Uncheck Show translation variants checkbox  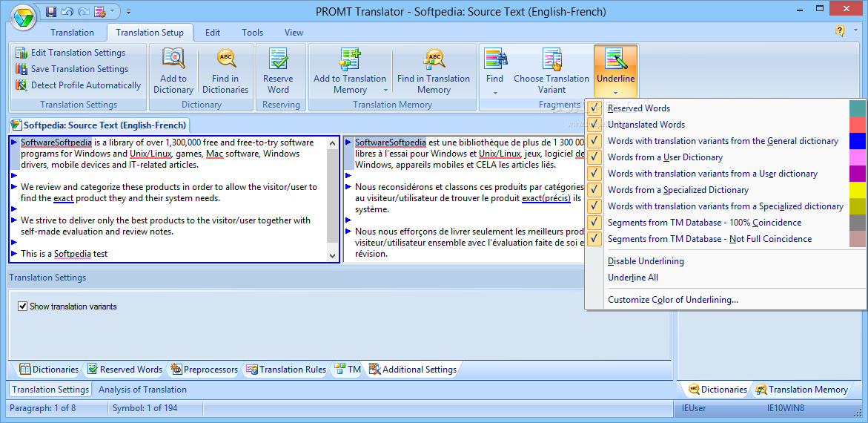tap(23, 306)
